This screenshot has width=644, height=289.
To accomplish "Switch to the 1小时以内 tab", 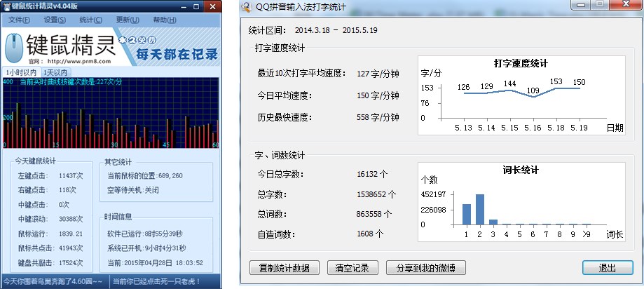I will [x=21, y=72].
